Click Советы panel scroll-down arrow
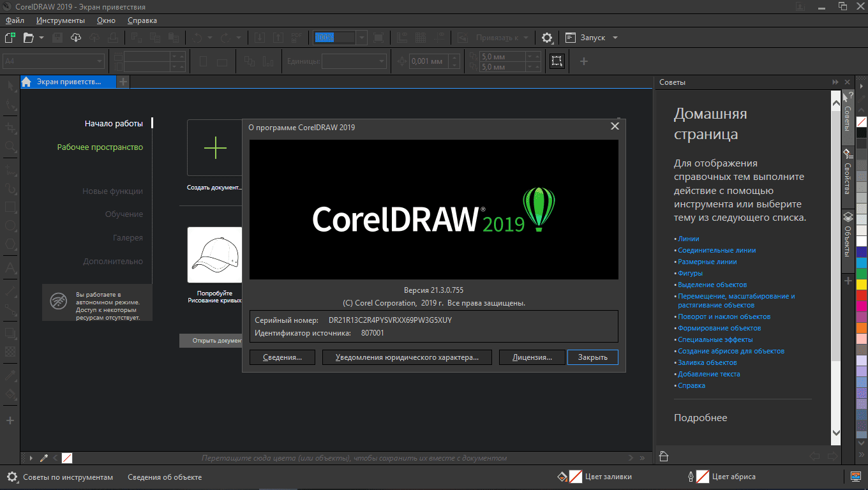The height and width of the screenshot is (490, 868). [x=837, y=433]
